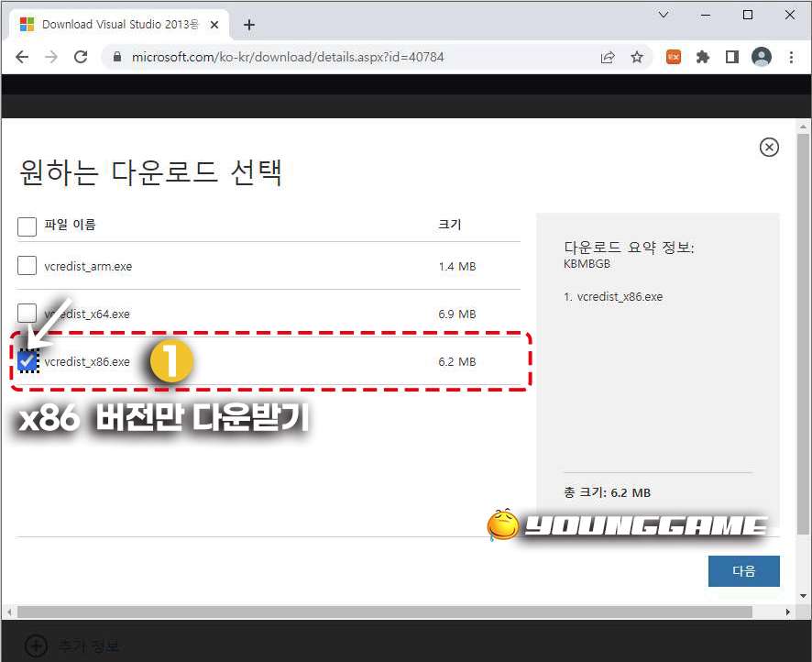Go back to the previous page
This screenshot has height=662, width=812.
click(22, 57)
